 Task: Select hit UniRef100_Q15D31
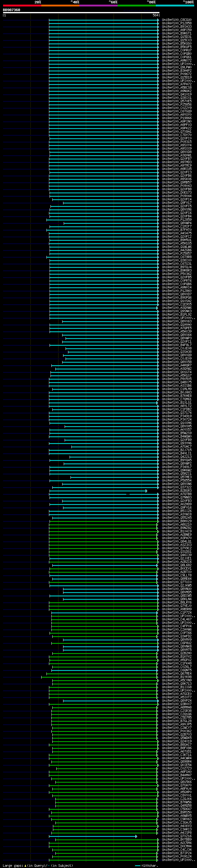tap(176, 37)
